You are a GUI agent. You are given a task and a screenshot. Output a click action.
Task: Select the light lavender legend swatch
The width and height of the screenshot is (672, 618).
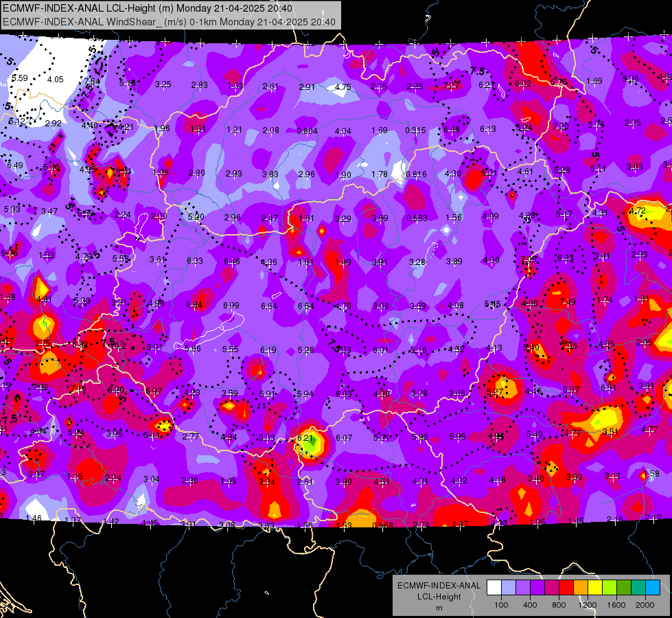[509, 588]
